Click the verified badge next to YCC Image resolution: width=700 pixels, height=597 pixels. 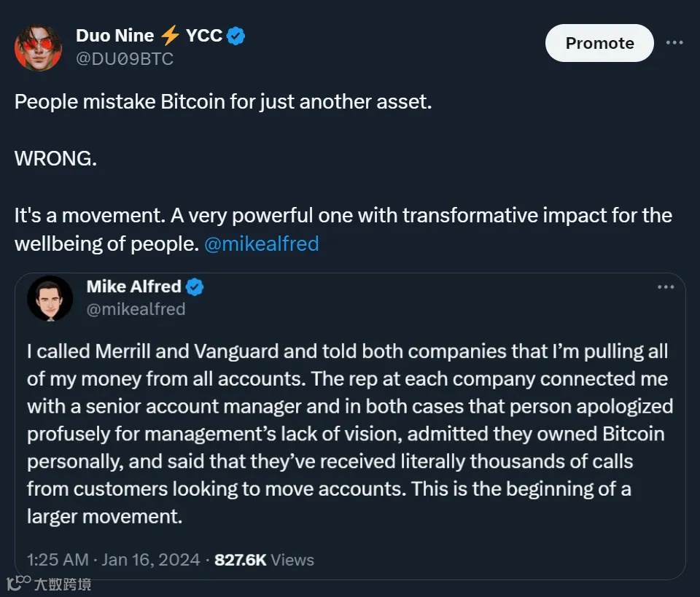[236, 36]
